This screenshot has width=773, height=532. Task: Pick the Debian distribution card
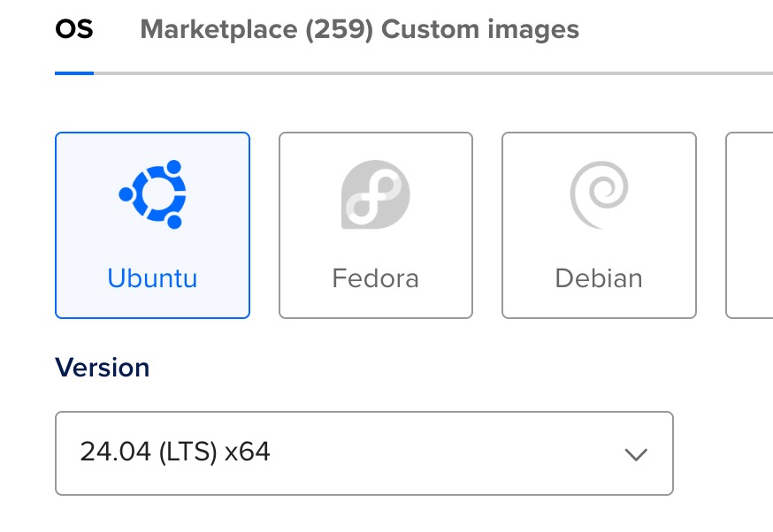point(599,225)
